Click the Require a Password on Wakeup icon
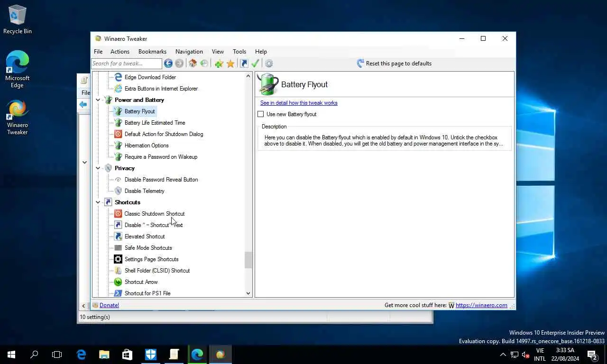The width and height of the screenshot is (607, 364). [118, 157]
